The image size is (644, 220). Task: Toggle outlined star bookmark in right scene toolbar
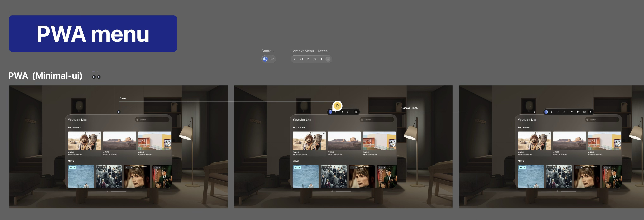578,112
